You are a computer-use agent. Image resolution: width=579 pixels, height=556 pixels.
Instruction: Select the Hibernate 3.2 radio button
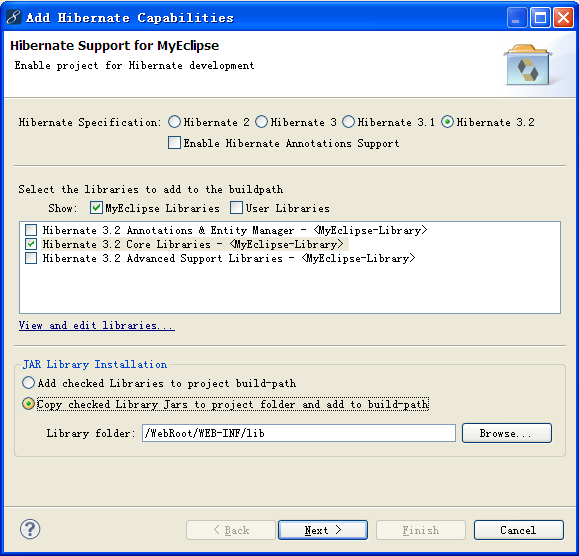447,122
